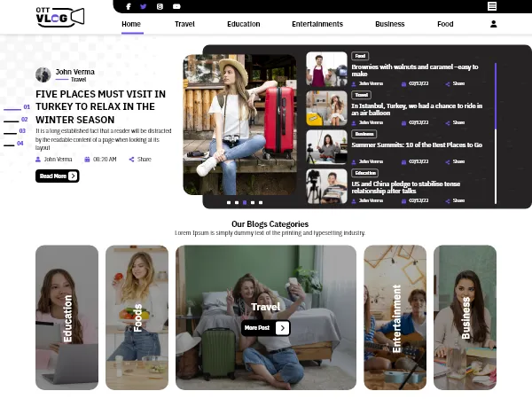Click calendar icon in Summer Summits post
The height and width of the screenshot is (399, 532).
(403, 162)
